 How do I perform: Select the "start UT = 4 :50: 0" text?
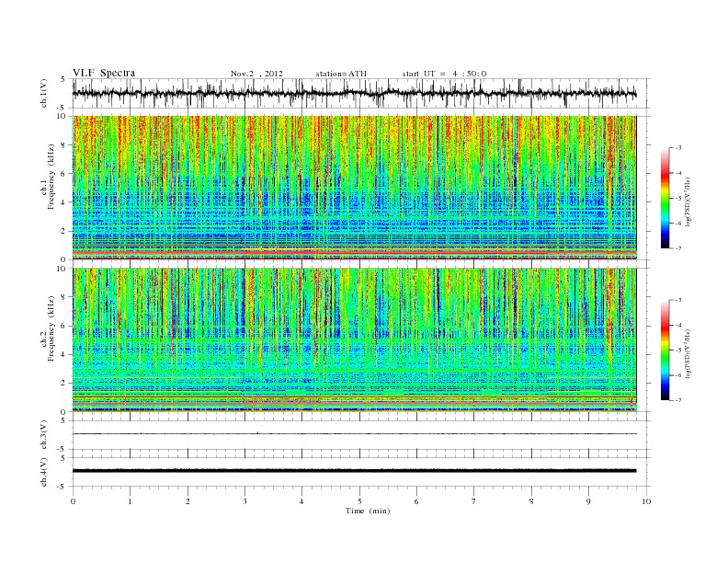tap(444, 74)
